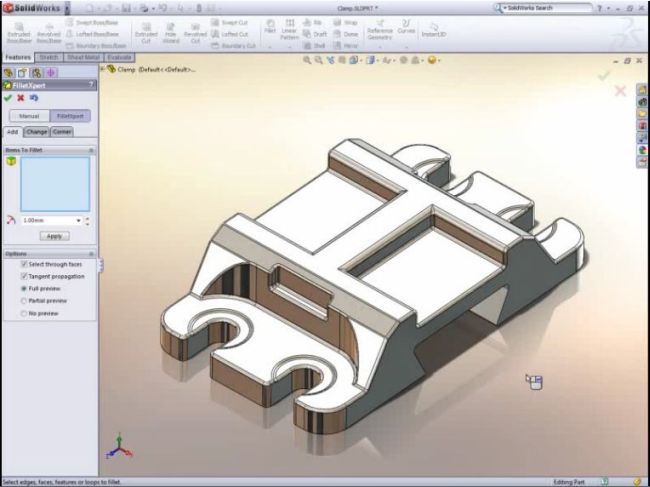The width and height of the screenshot is (650, 487).
Task: Toggle Select through faces checkbox
Action: [24, 264]
